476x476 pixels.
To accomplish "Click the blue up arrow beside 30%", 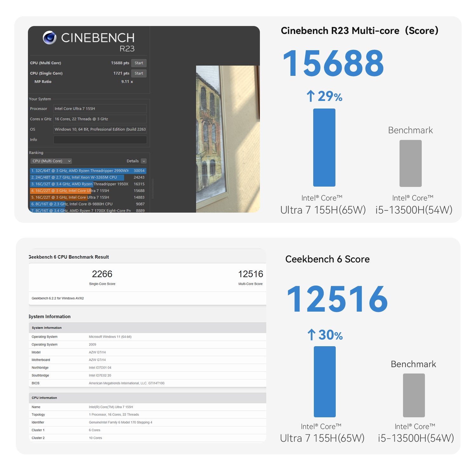I will tap(311, 335).
